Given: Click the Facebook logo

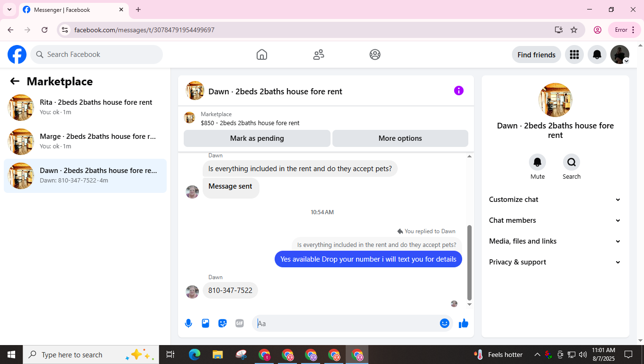Looking at the screenshot, I should [17, 55].
